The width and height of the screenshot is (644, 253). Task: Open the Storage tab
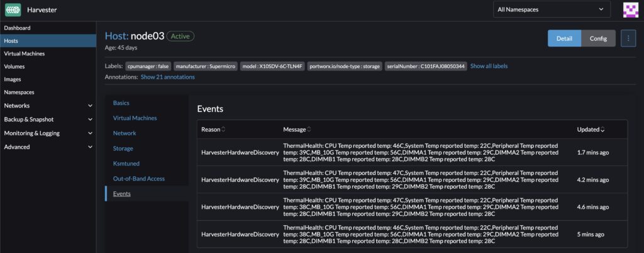123,149
